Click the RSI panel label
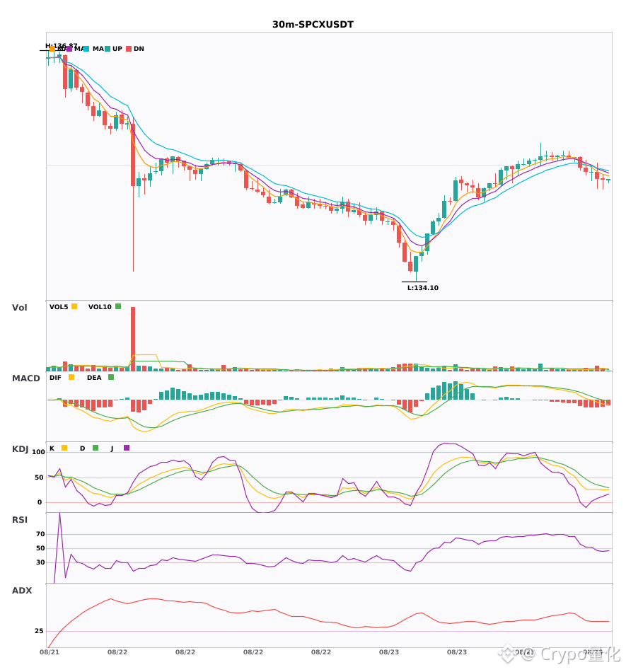The width and height of the screenshot is (626, 672). click(20, 520)
